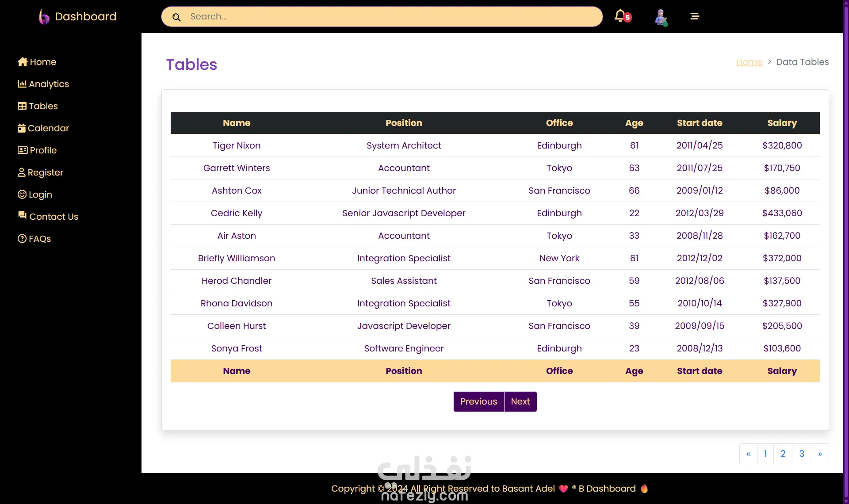Go to pagination page 2

783,454
